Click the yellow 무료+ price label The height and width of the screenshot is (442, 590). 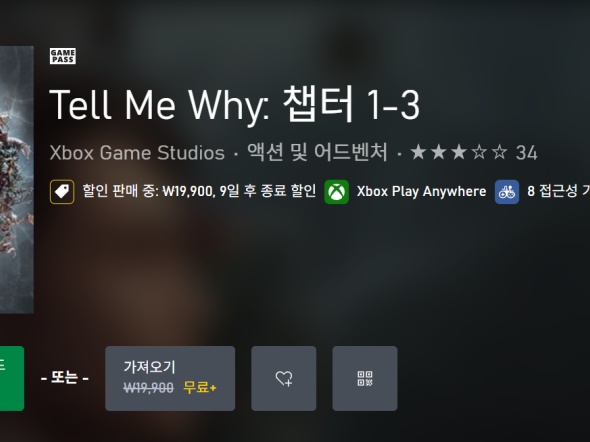click(200, 387)
